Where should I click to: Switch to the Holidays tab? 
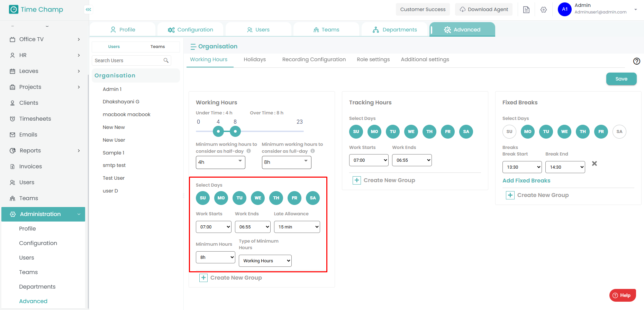(255, 59)
